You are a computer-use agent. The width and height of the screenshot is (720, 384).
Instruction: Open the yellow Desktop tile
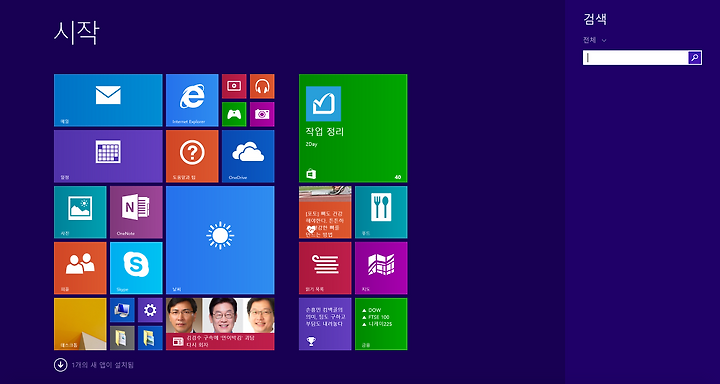point(80,324)
